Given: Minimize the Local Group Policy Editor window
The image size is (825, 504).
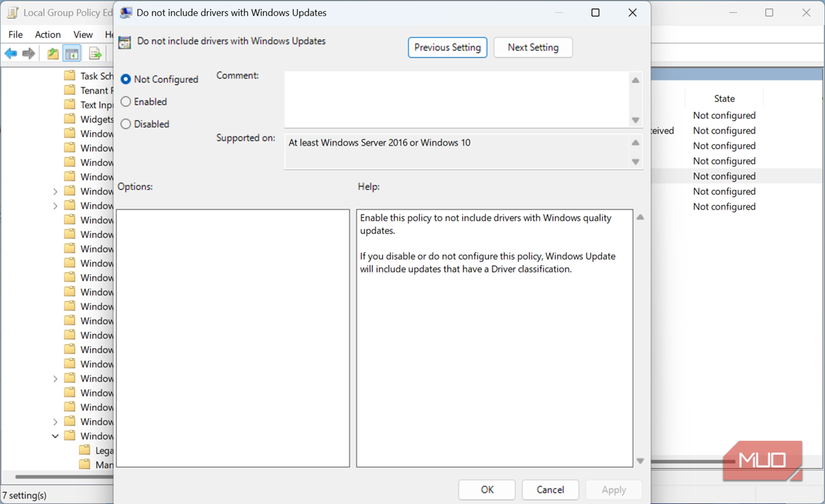Looking at the screenshot, I should pos(733,13).
